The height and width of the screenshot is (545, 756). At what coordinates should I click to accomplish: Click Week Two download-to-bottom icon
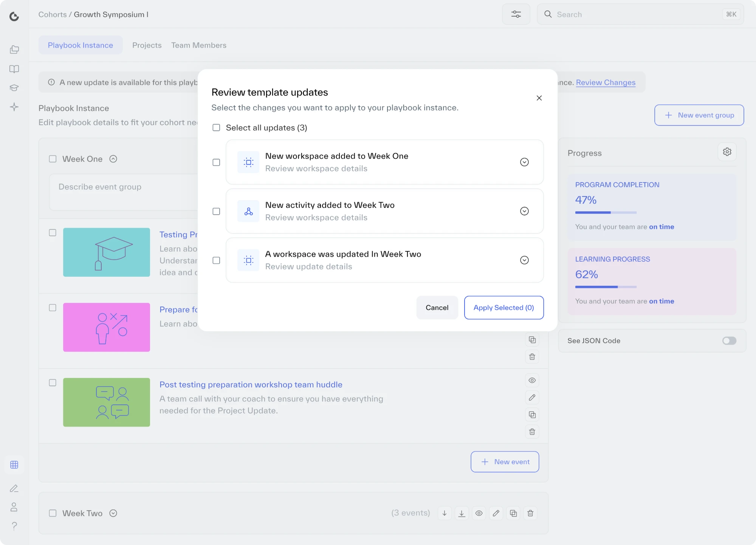click(462, 513)
